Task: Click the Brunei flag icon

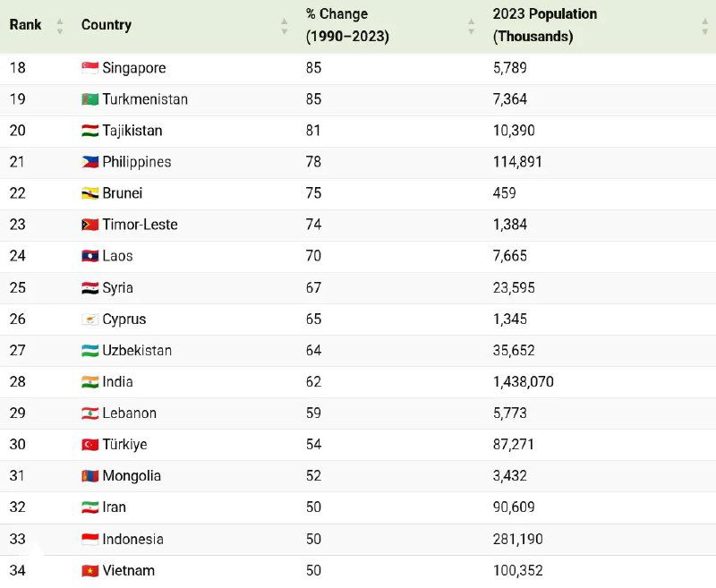Action: tap(89, 193)
